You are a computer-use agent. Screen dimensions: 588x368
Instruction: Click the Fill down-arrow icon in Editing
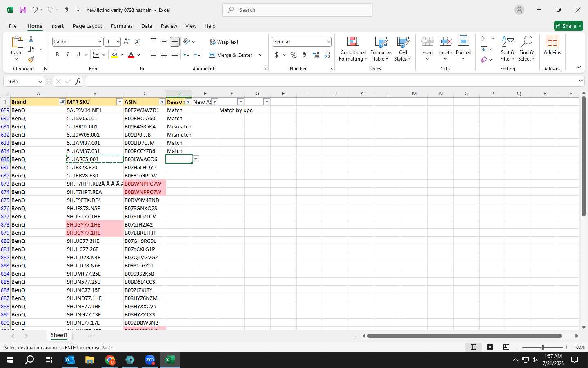pyautogui.click(x=484, y=49)
